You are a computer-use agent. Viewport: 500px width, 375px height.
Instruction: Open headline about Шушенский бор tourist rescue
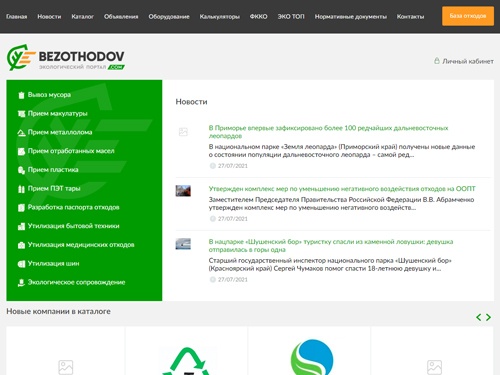(331, 245)
